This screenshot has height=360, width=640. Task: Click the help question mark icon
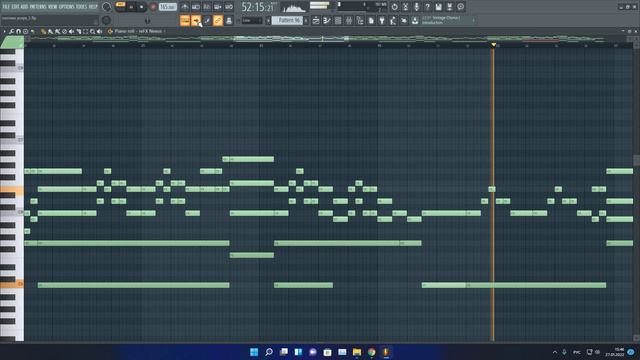[427, 7]
